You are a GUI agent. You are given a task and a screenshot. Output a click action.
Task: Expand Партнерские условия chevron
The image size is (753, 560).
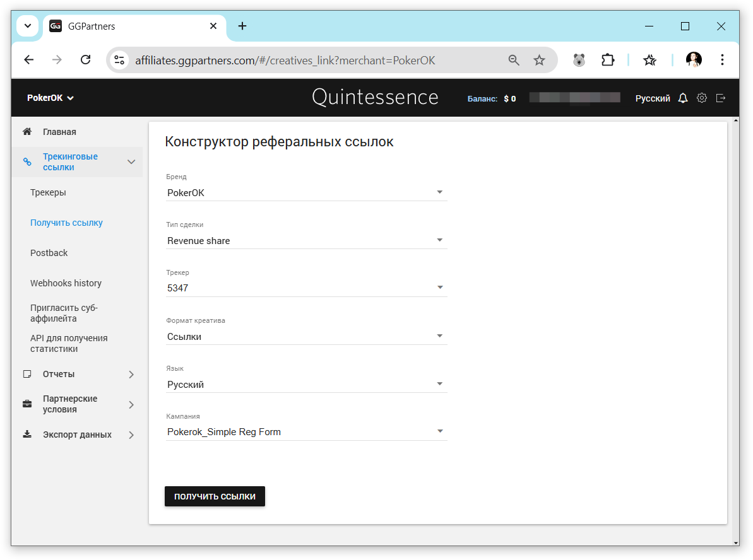tap(131, 404)
